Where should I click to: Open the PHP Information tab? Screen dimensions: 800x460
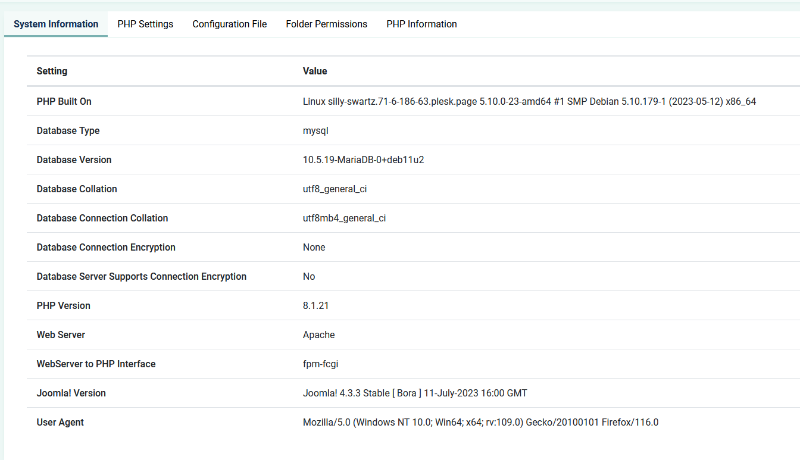click(x=421, y=24)
